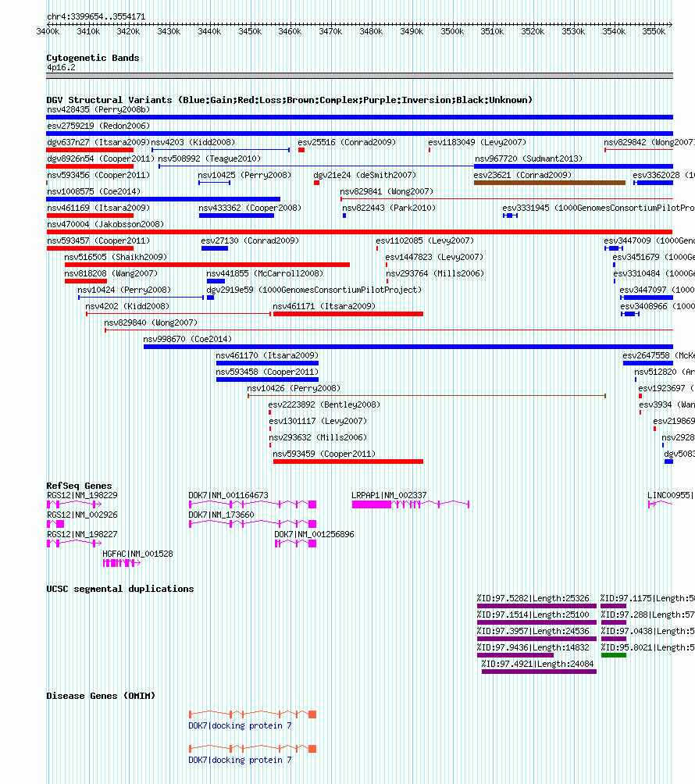The width and height of the screenshot is (695, 784).
Task: Click segmental duplication %ID:97.5282 Length:25326
Action: pos(533,598)
